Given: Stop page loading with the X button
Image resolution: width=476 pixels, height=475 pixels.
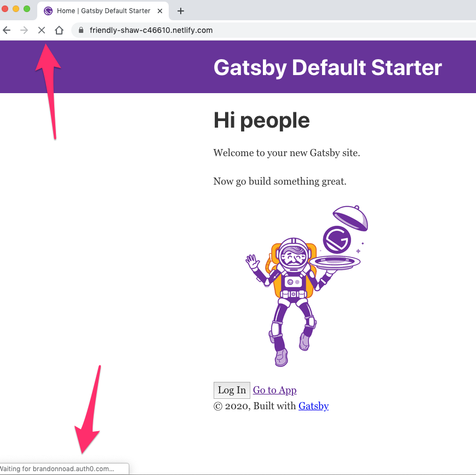Looking at the screenshot, I should (x=42, y=30).
